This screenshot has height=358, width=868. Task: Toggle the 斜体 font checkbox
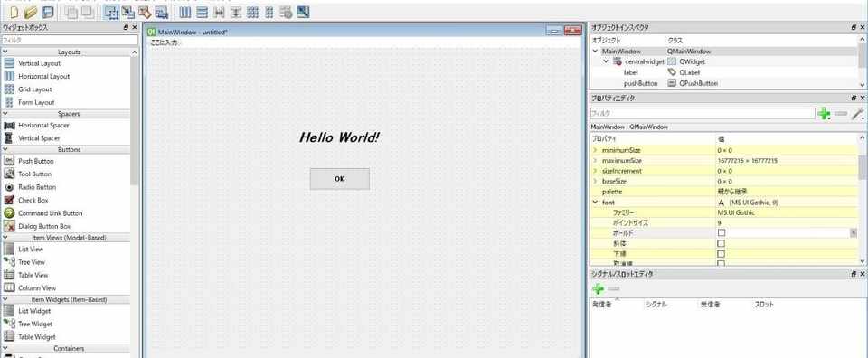722,243
